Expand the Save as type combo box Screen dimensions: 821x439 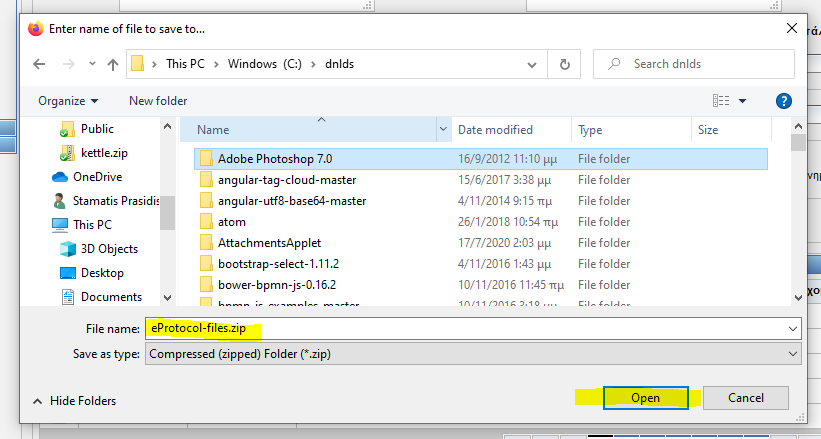tap(793, 353)
